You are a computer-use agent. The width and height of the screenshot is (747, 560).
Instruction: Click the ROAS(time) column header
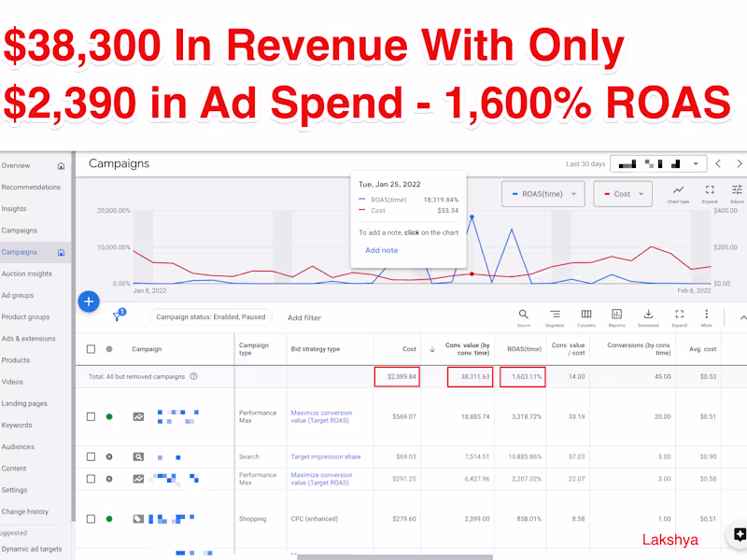tap(524, 349)
